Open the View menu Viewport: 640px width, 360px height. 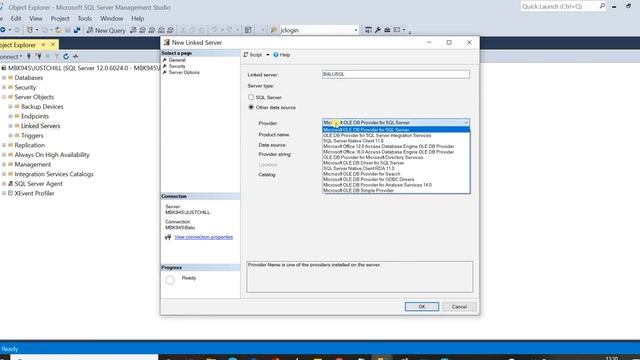pyautogui.click(x=36, y=18)
